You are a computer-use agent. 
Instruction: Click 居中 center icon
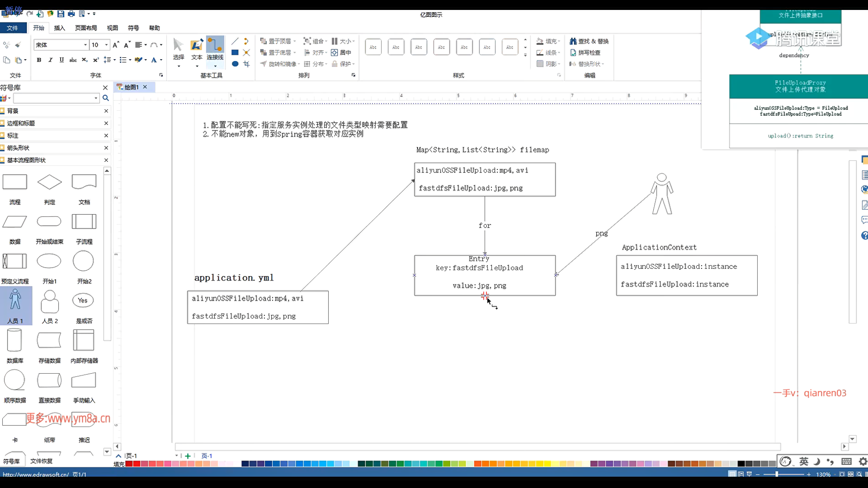[341, 53]
